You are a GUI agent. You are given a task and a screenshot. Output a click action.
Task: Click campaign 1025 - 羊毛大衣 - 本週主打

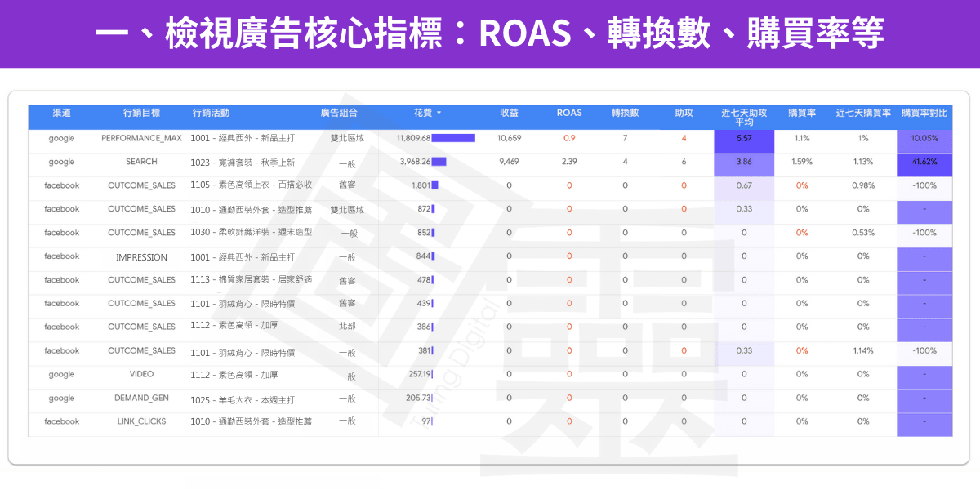click(x=243, y=399)
